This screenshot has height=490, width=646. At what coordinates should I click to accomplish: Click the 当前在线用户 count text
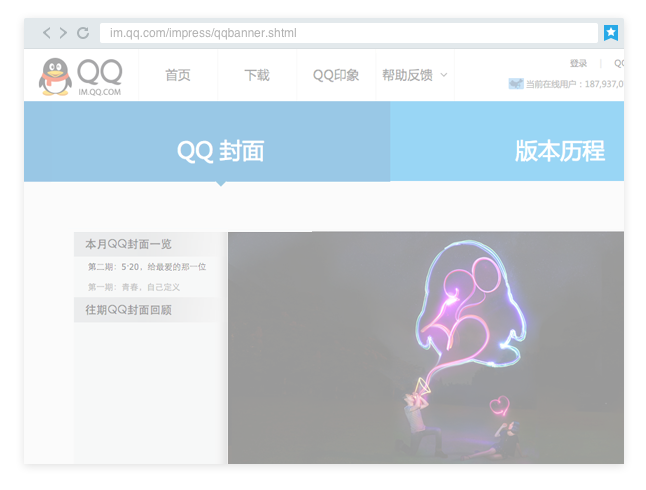(x=575, y=84)
